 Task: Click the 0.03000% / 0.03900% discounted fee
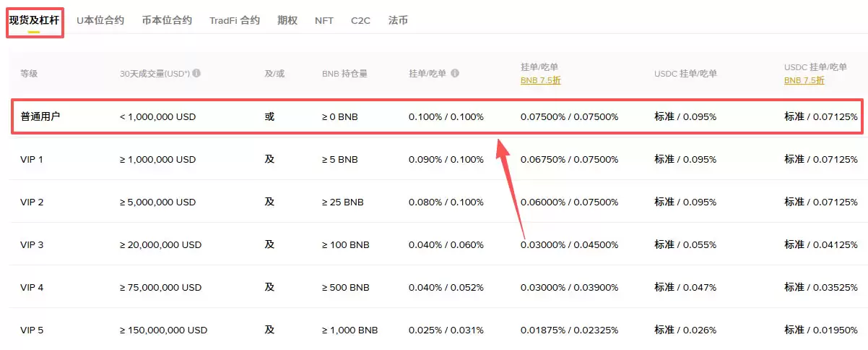click(569, 287)
